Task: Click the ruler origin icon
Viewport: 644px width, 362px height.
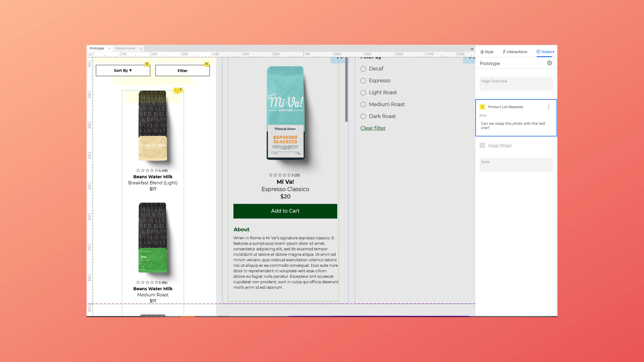Action: 90,54
